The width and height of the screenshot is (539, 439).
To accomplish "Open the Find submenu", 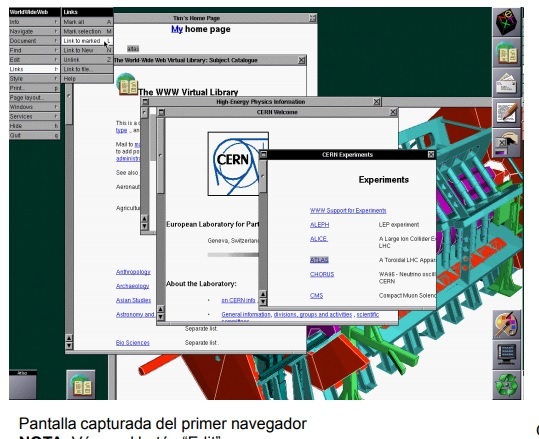I will point(34,50).
